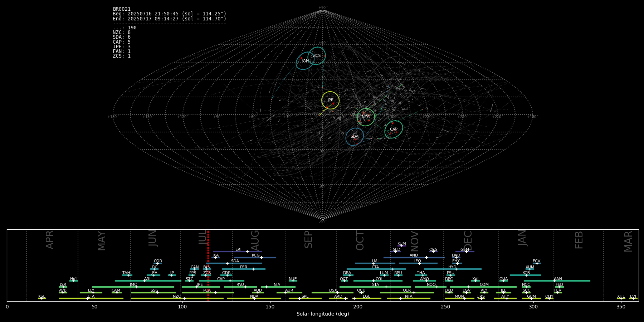The height and width of the screenshot is (322, 644).
Task: Click the EVI shower marker in the timeline
Action: click(633, 298)
